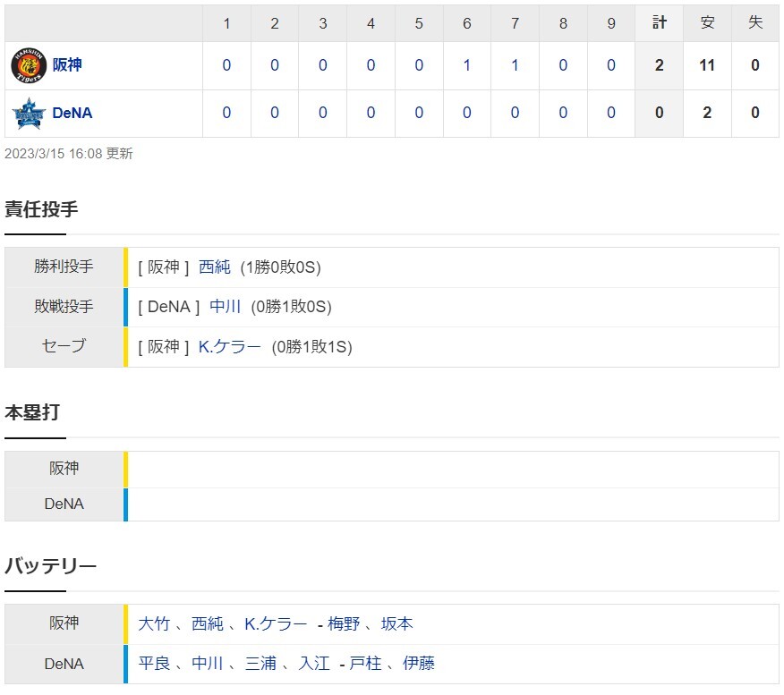Open the DeNA team link in scoreboard

tap(72, 114)
